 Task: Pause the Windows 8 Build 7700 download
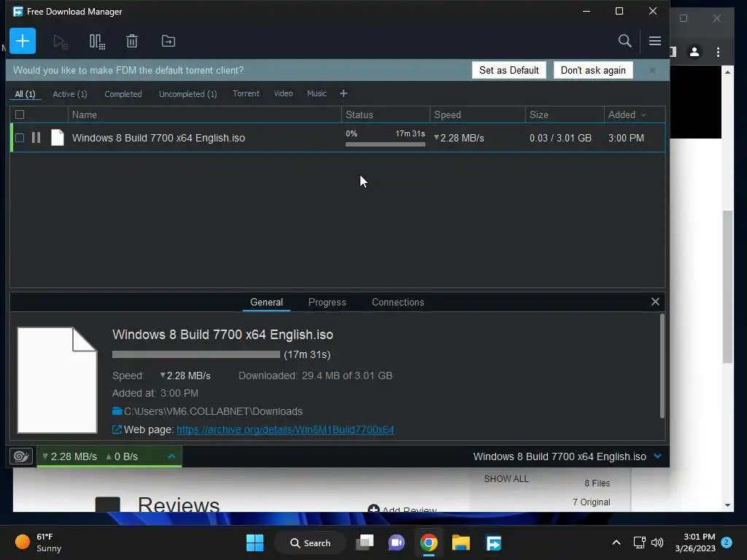[36, 138]
